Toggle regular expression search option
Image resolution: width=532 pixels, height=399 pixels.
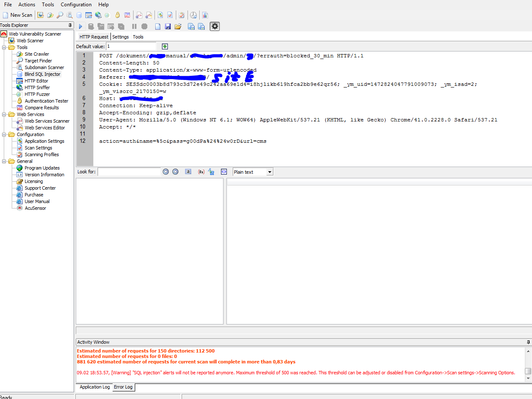(201, 172)
